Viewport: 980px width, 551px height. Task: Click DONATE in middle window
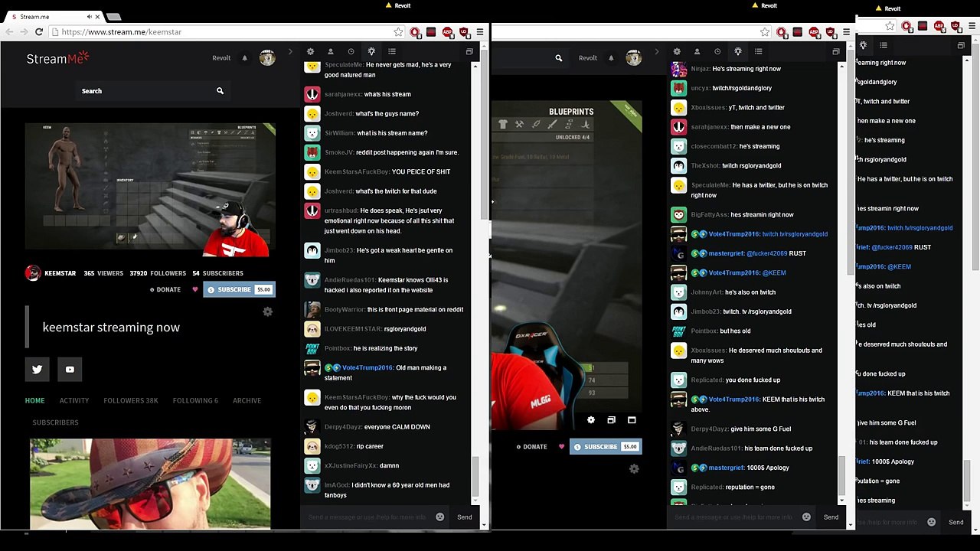531,447
